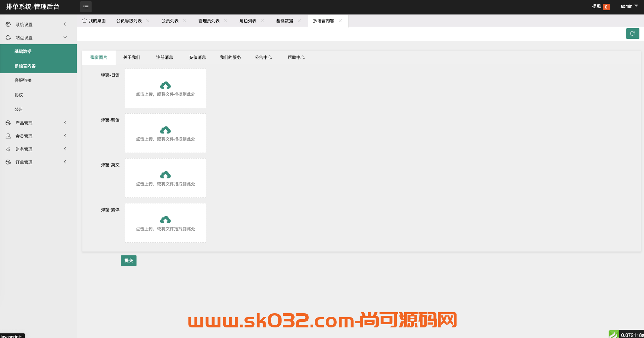Click the 0.072118s page timing badge
Viewport: 644px width, 338px height.
[x=632, y=335]
